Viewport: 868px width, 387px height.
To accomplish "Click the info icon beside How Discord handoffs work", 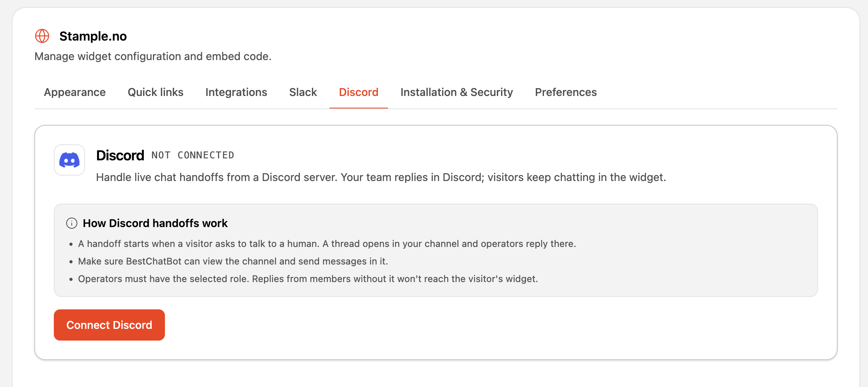I will (72, 223).
